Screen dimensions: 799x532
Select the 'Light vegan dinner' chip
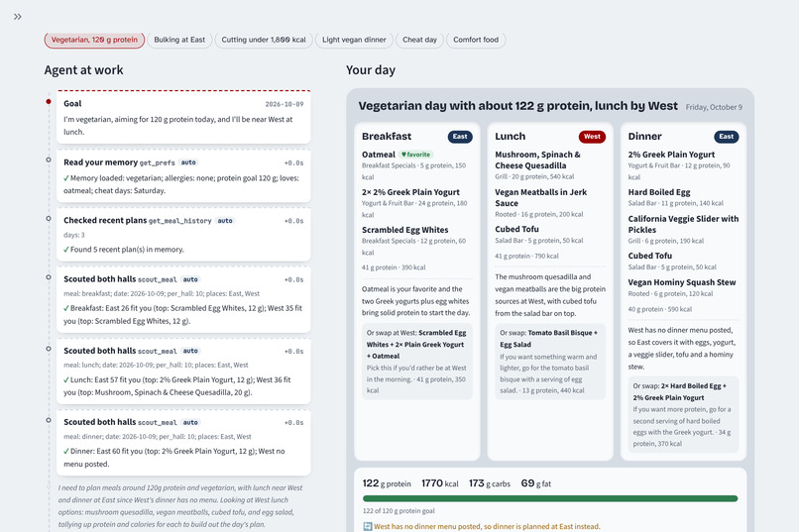354,40
